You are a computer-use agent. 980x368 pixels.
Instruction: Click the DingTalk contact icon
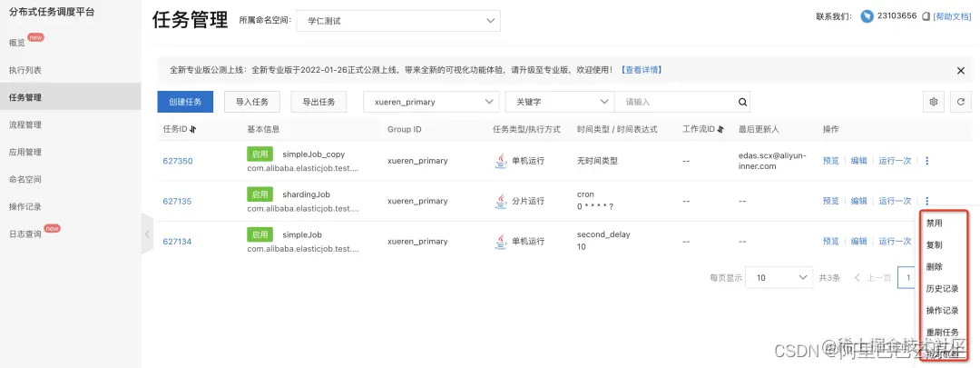tap(867, 16)
